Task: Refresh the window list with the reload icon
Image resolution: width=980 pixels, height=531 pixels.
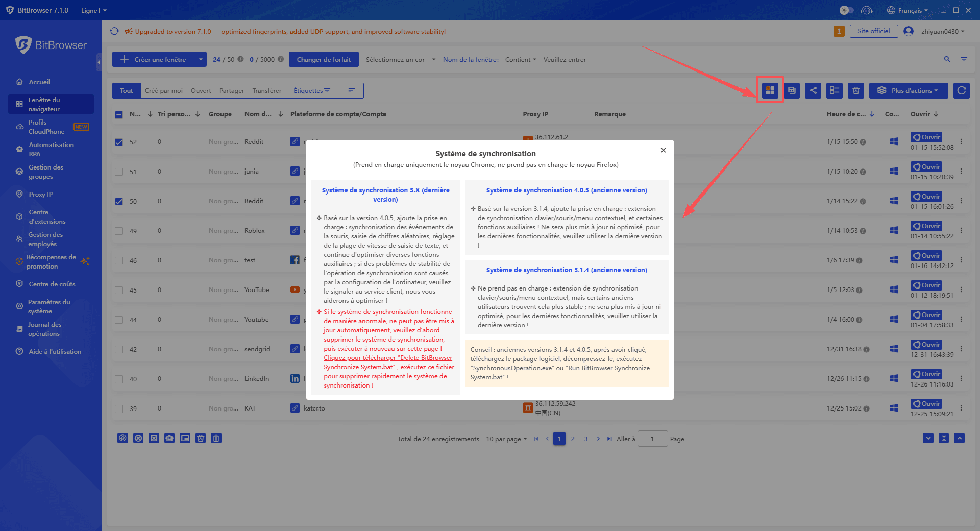Action: (x=962, y=90)
